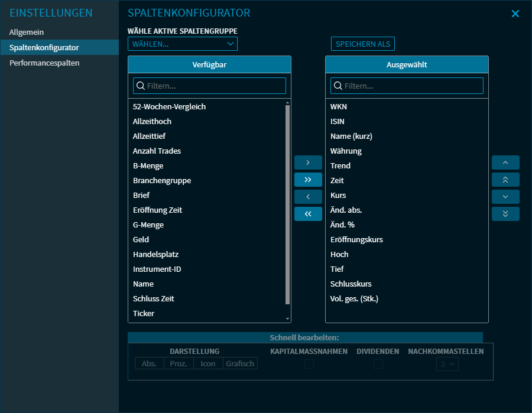The width and height of the screenshot is (532, 413).
Task: Toggle the Dividenden checkbox
Action: (x=378, y=364)
